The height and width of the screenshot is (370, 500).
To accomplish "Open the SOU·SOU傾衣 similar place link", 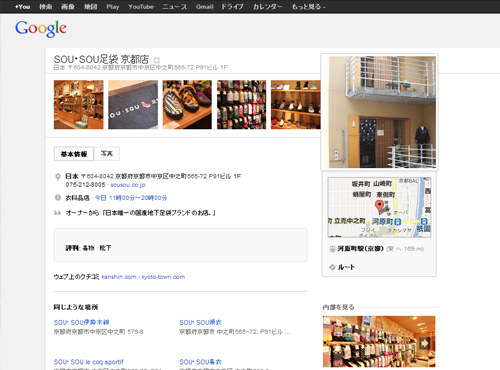I will click(x=200, y=322).
